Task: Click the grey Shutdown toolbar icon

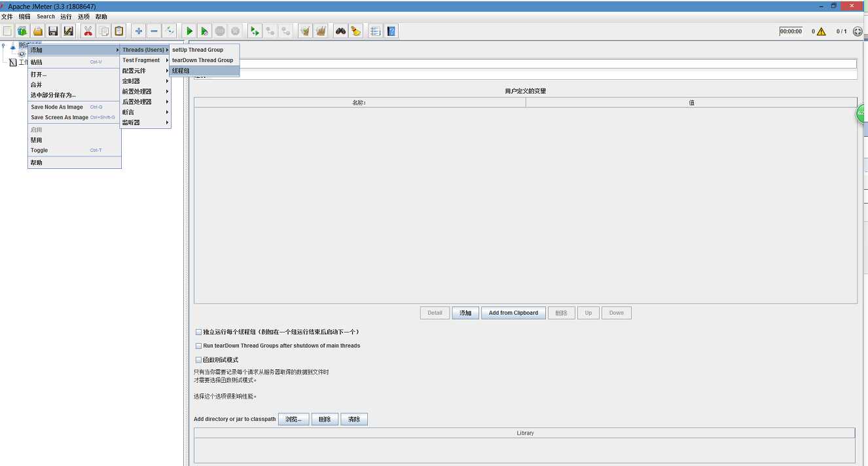Action: tap(235, 31)
